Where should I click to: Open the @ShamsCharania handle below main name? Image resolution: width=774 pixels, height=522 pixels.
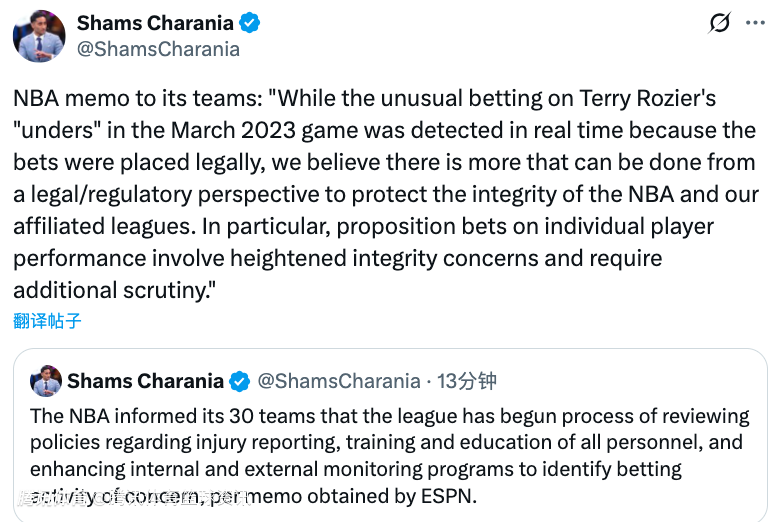[158, 49]
